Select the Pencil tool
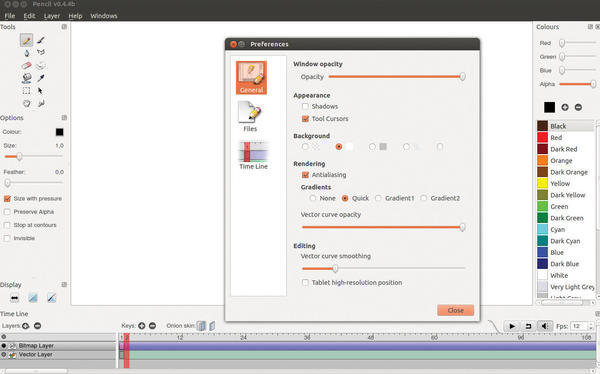Viewport: 600px width, 374px height. tap(26, 40)
